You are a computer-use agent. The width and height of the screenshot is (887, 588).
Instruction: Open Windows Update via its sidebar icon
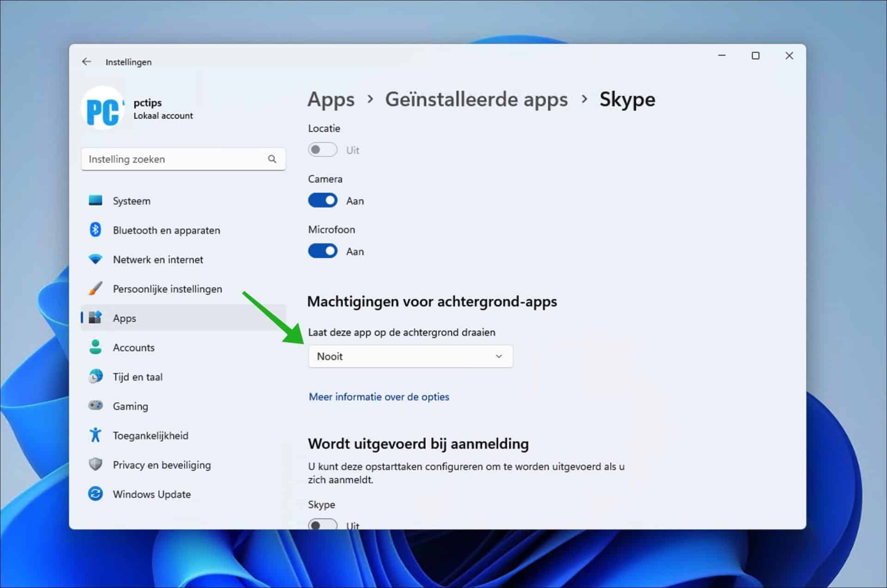coord(95,493)
